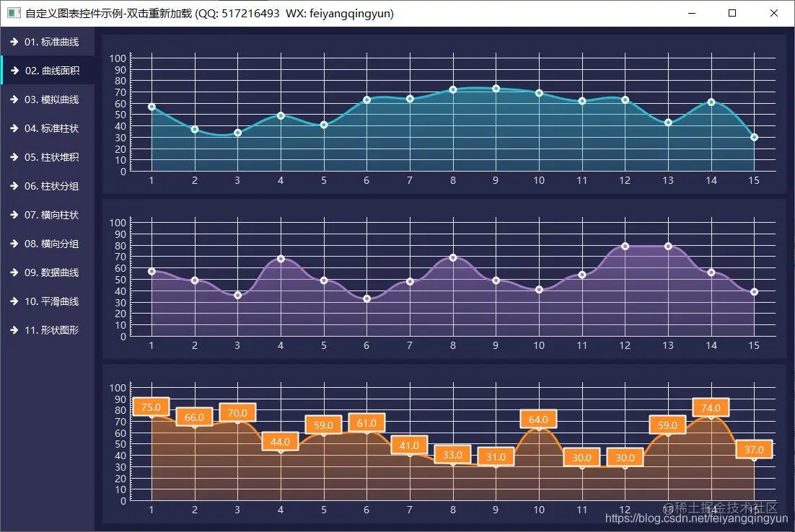Click arrow icon beside 03. 模拟曲线
The image size is (795, 532).
pos(14,99)
